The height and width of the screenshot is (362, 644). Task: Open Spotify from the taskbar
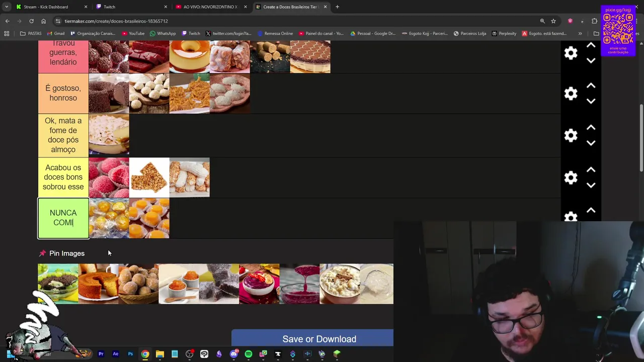[248, 354]
